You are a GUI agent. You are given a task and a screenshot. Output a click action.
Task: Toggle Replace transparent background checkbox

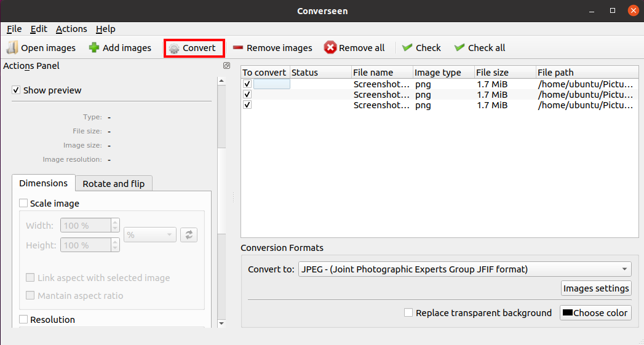[408, 312]
